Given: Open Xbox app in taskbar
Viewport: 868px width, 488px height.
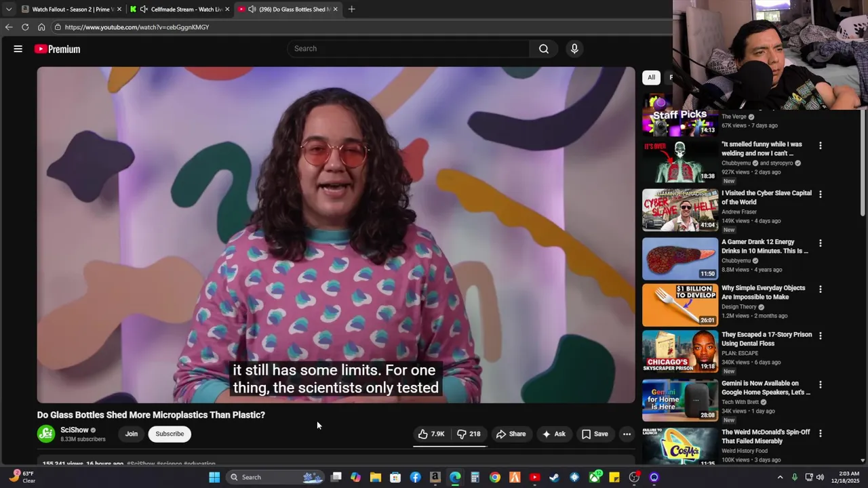Looking at the screenshot, I should 595,477.
